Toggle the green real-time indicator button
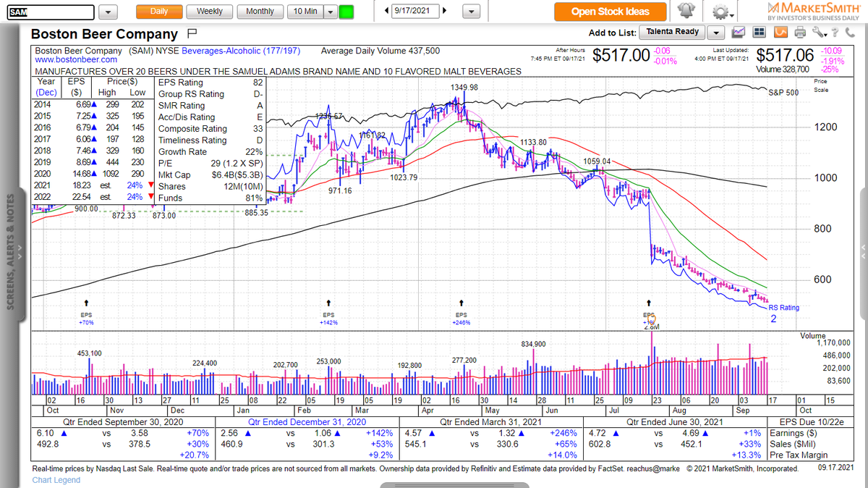 coord(347,12)
